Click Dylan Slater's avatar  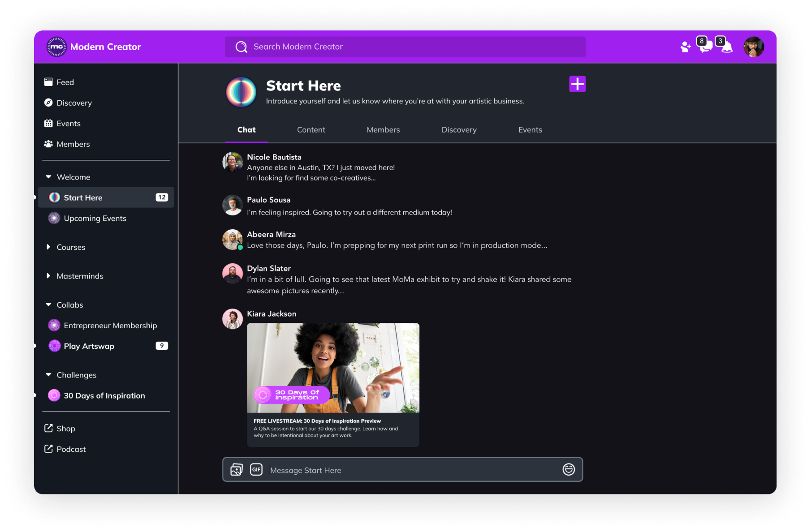click(233, 274)
